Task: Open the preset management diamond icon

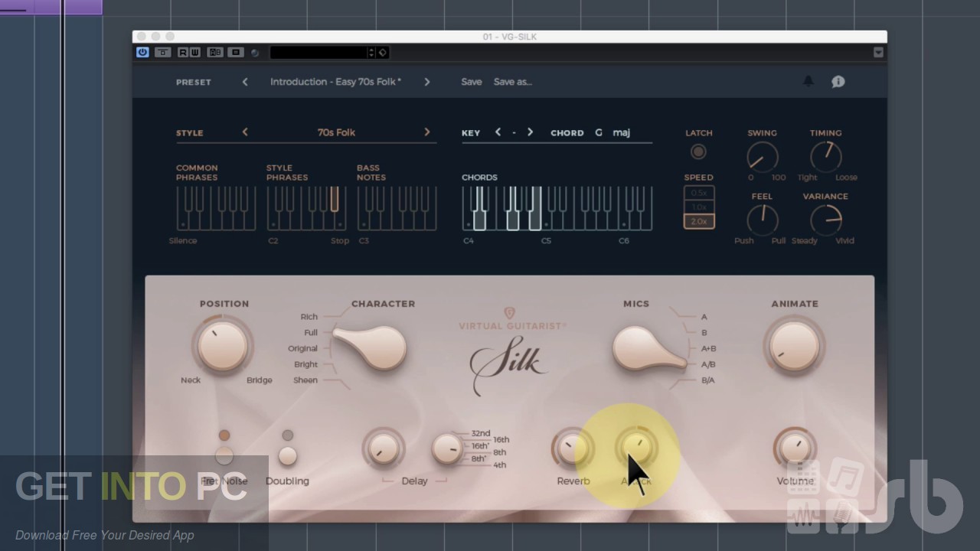Action: [383, 52]
